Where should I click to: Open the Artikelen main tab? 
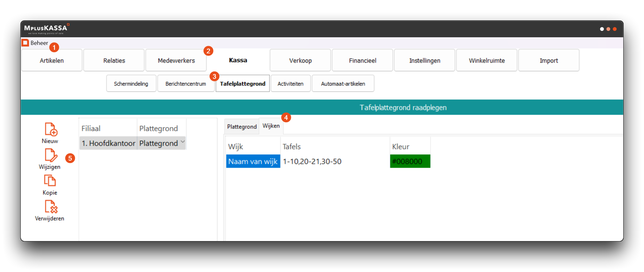52,61
